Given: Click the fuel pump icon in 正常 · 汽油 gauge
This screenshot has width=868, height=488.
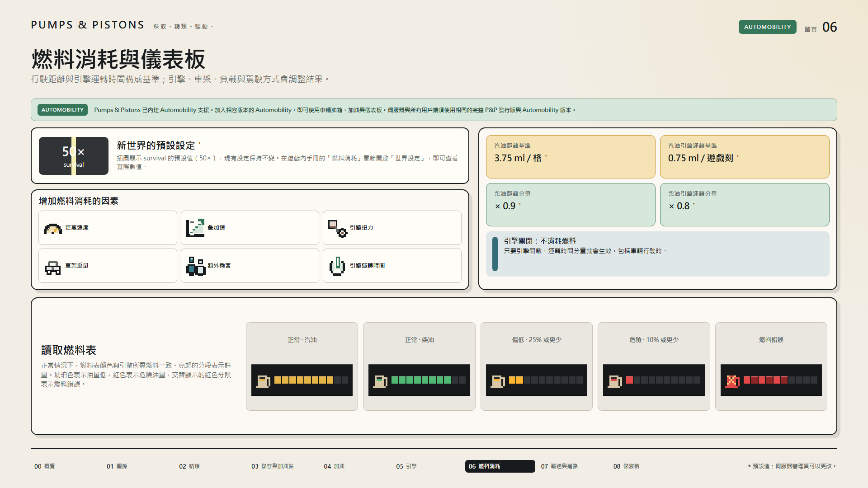Looking at the screenshot, I should point(263,381).
